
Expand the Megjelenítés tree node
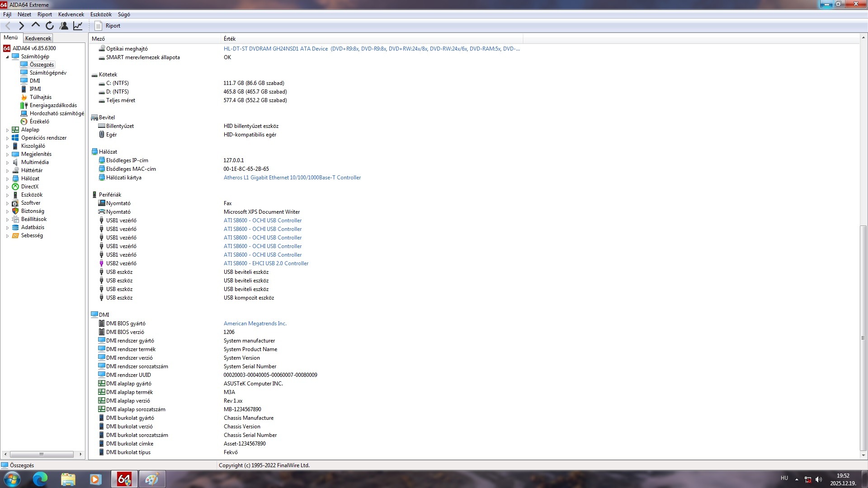(x=7, y=155)
